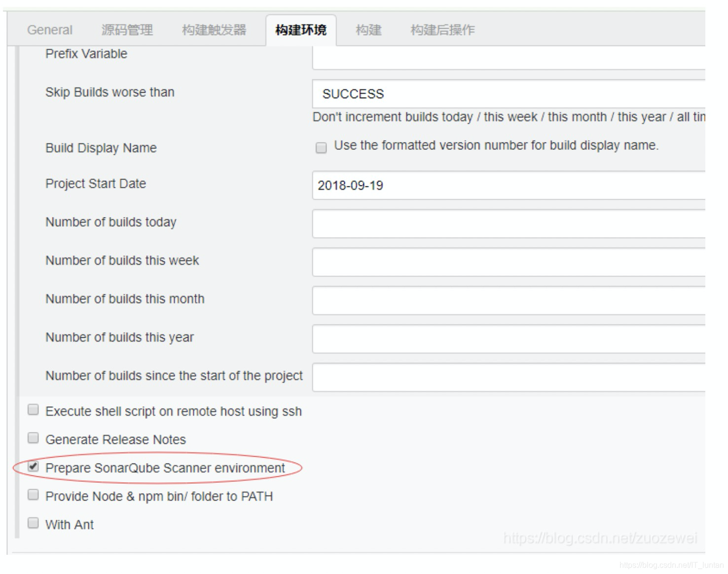Screen dimensions: 728x574
Task: Edit the Project Start Date field
Action: tap(509, 185)
